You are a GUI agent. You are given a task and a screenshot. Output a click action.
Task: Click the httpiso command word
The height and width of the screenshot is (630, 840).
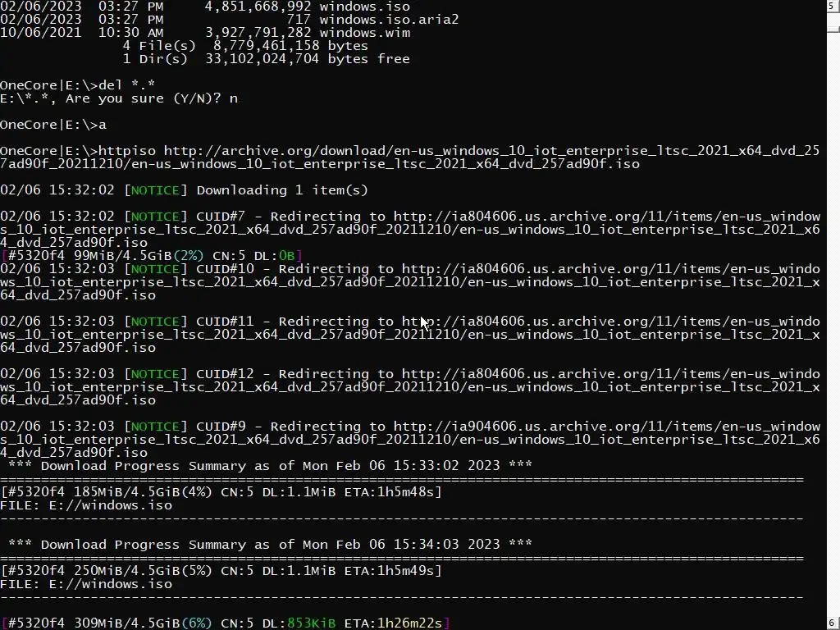(127, 151)
